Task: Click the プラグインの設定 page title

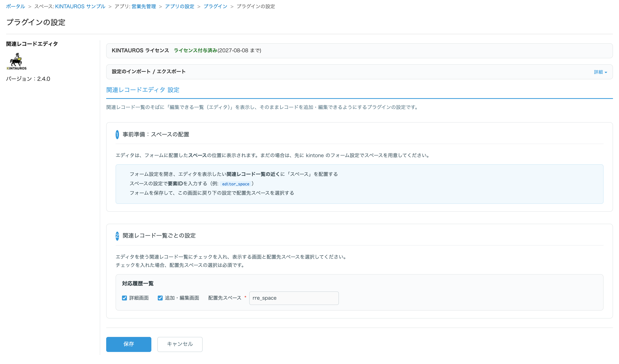Action: tap(36, 22)
